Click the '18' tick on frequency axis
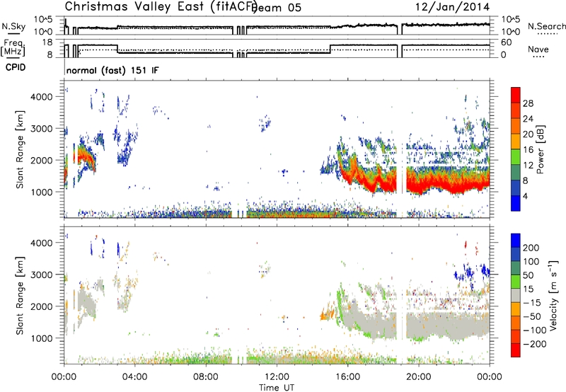 click(47, 42)
